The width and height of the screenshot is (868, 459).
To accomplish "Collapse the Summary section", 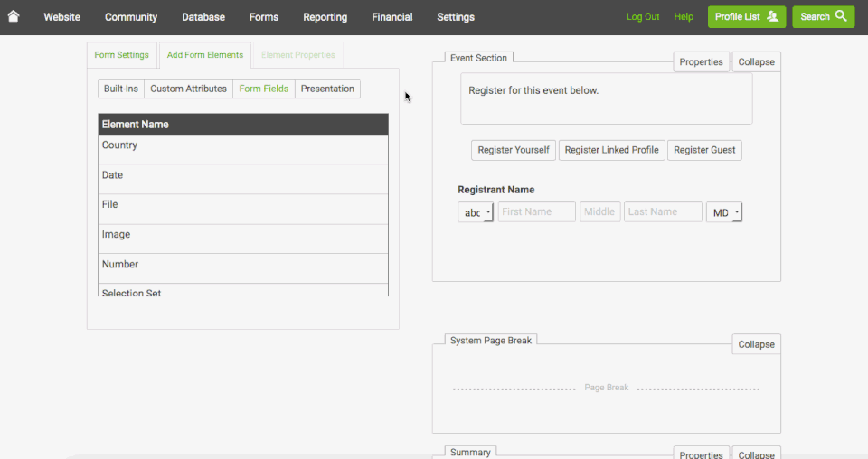I will point(756,453).
